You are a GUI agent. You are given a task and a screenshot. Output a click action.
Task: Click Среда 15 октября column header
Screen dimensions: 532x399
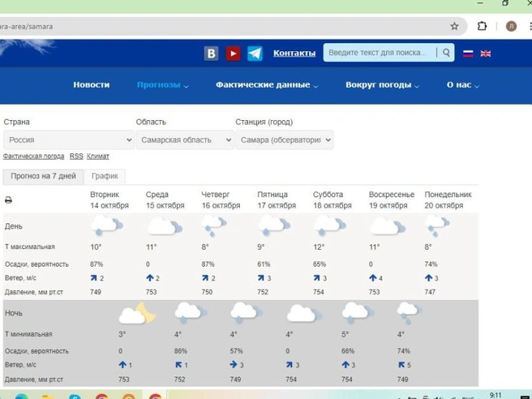(165, 200)
